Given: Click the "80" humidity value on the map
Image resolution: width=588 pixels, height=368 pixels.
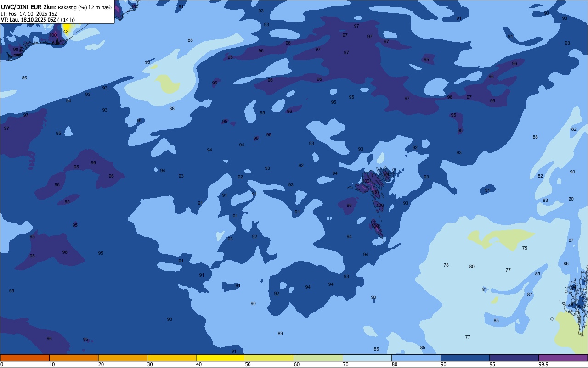Looking at the screenshot, I should 472,267.
